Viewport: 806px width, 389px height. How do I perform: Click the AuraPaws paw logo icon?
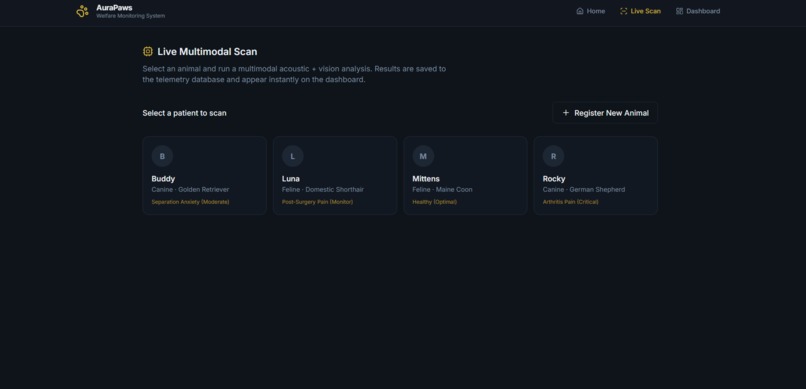[x=82, y=11]
